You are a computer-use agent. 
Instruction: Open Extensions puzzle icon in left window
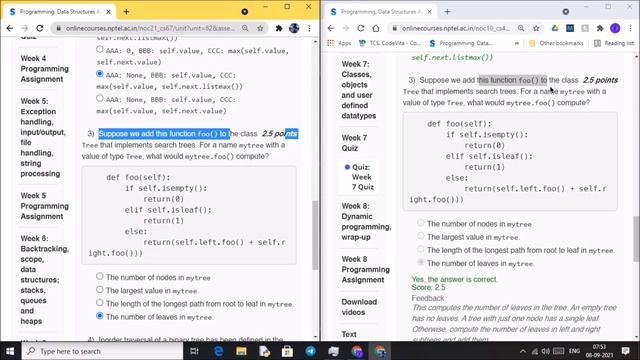click(x=279, y=28)
